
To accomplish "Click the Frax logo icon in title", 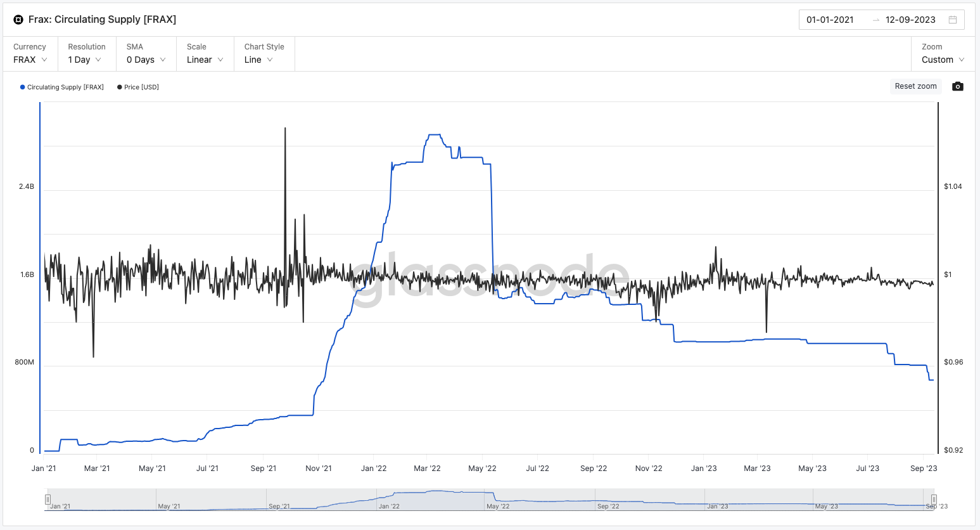I will pyautogui.click(x=18, y=20).
